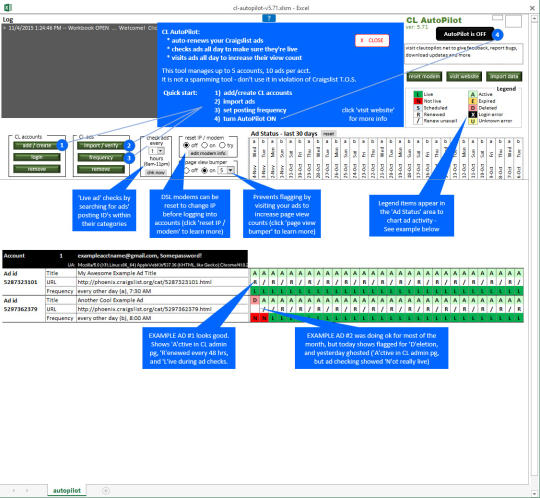Screen dimensions: 540x498
Task: Select 'every other day (b), 8:00 AM' cell
Action: [x=162, y=318]
